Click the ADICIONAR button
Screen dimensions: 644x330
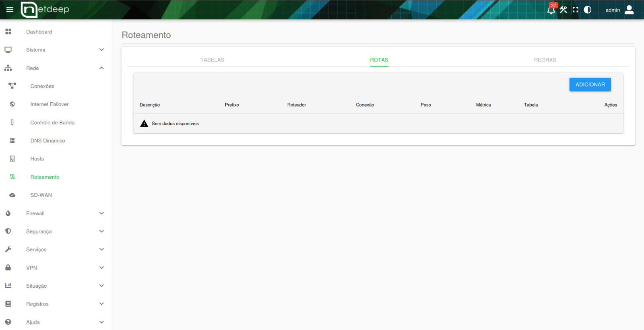click(590, 85)
